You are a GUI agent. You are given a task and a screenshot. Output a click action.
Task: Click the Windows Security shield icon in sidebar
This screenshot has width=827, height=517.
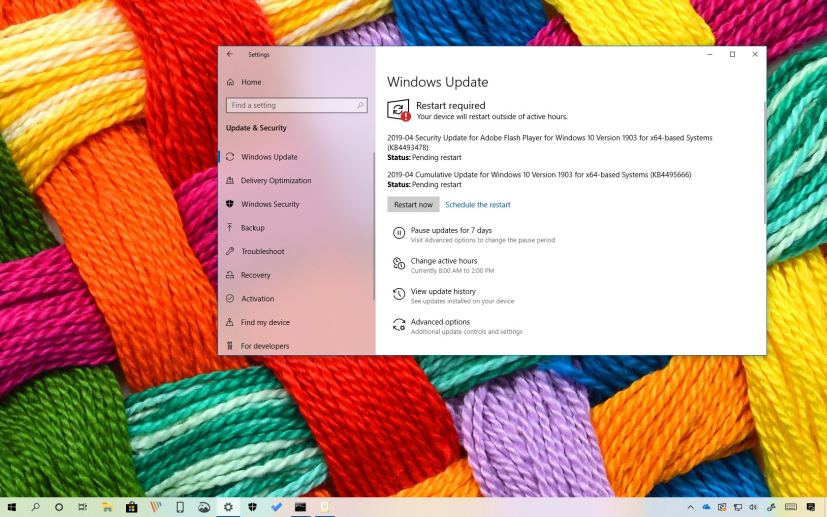pyautogui.click(x=230, y=204)
